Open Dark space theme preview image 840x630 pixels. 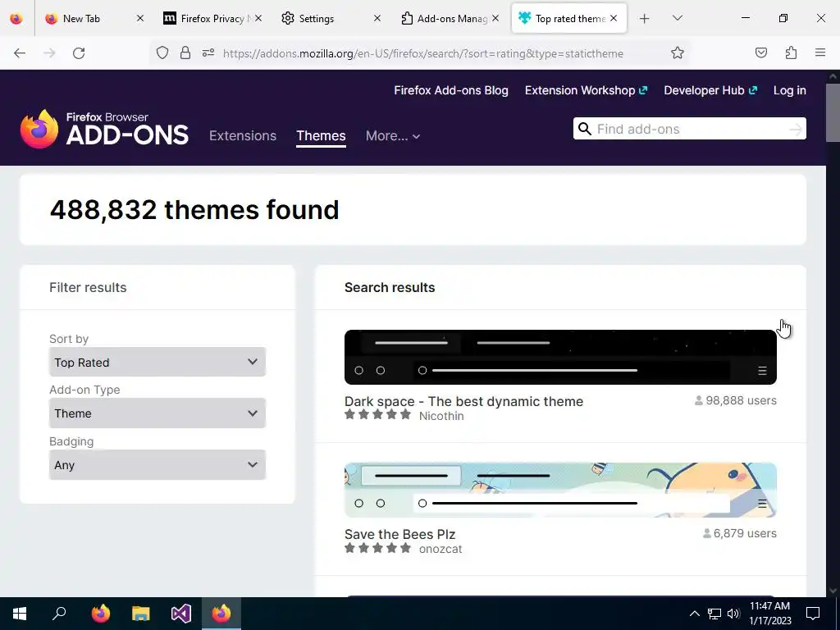click(x=560, y=358)
